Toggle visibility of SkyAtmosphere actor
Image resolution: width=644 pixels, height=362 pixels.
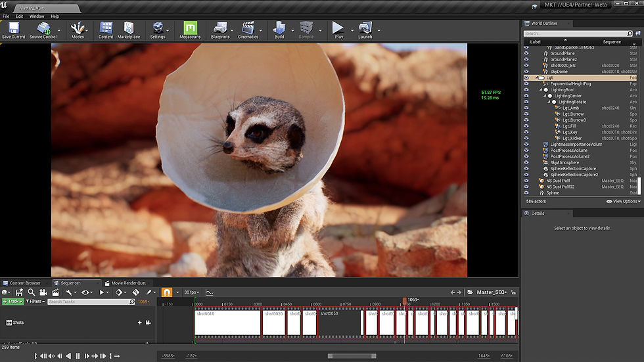coord(526,162)
